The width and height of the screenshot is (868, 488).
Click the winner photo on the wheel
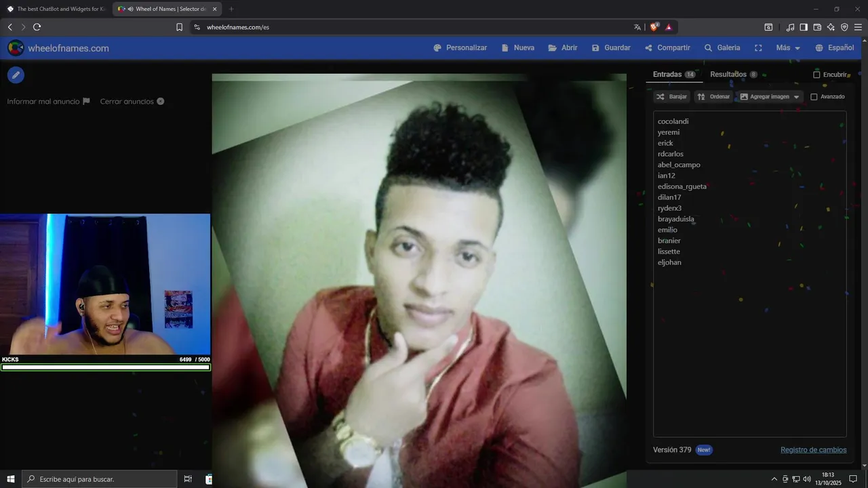[419, 281]
